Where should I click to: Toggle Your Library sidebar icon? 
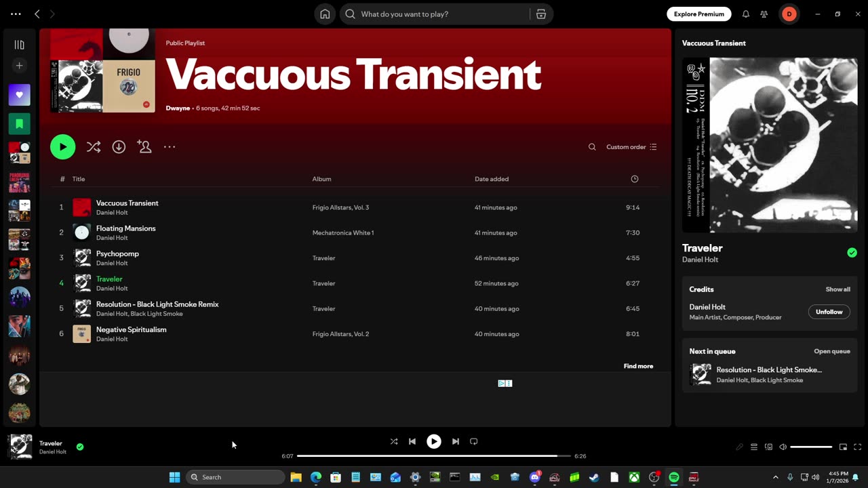(20, 45)
